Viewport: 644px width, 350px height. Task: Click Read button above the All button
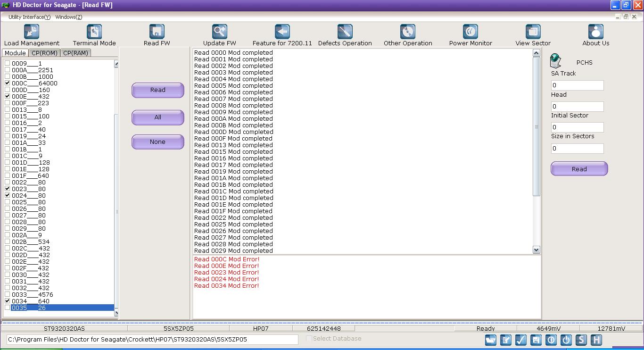pos(158,90)
